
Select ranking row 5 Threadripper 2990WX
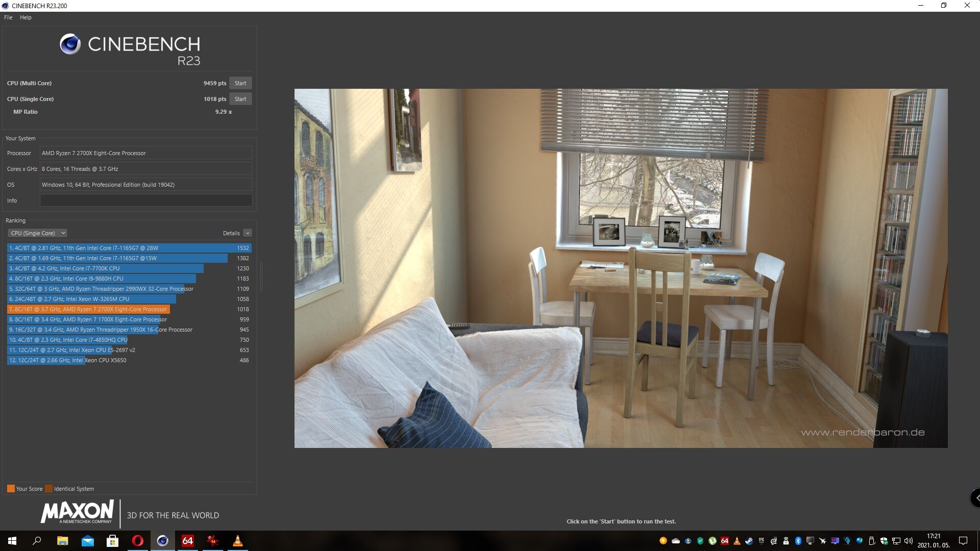click(x=129, y=289)
